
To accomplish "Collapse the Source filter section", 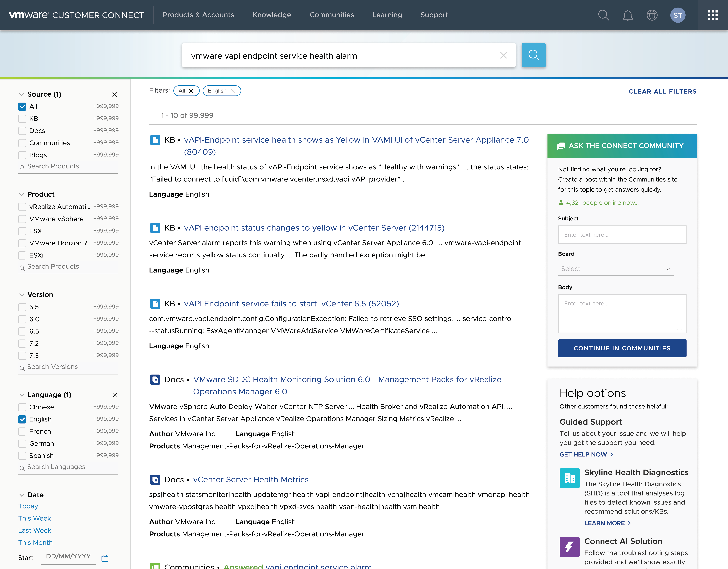I will click(x=22, y=94).
